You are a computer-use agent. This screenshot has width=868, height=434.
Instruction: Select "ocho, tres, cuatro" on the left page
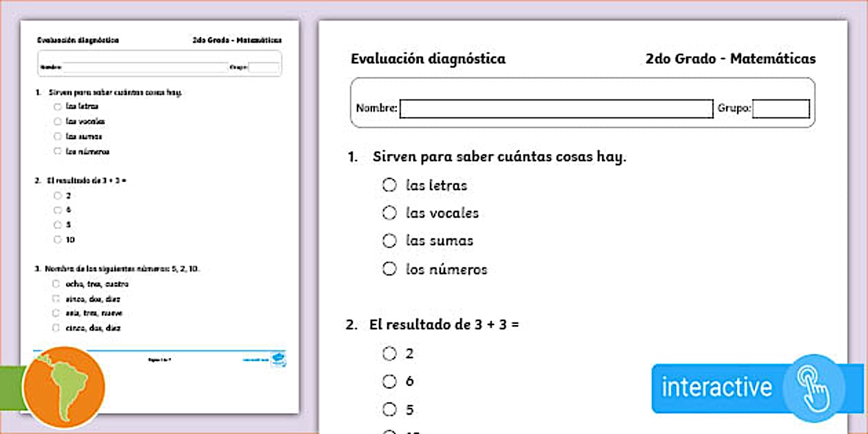57,283
